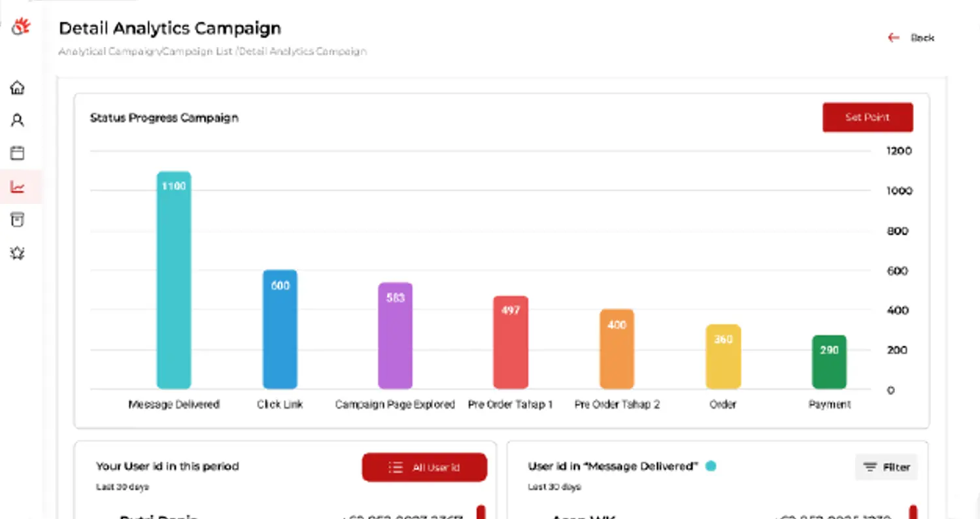Open the Filter dropdown

[x=887, y=467]
